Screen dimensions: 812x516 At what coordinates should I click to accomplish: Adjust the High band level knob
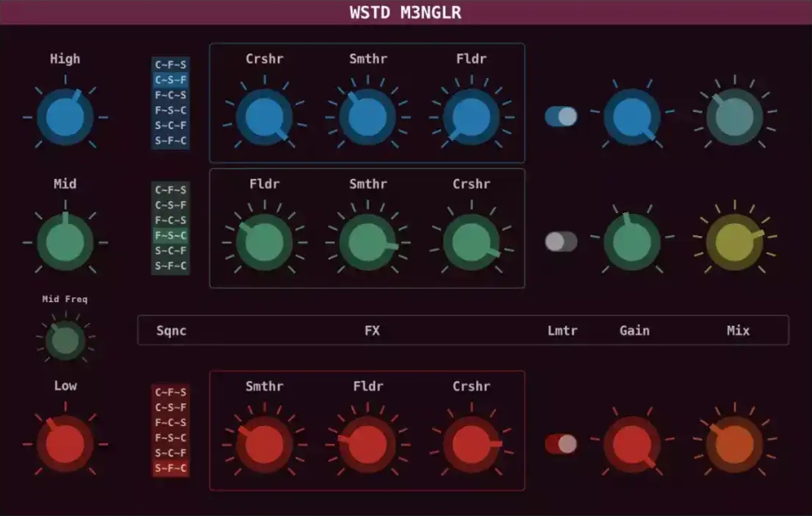pyautogui.click(x=65, y=116)
